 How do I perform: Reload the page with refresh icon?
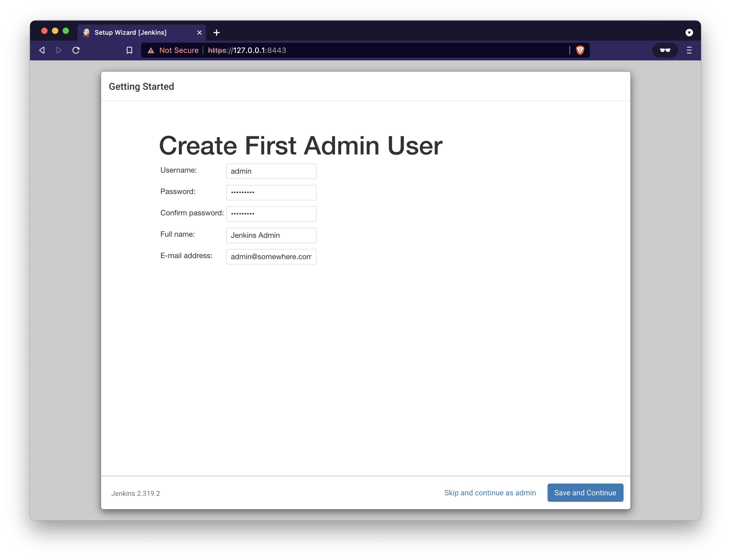(x=76, y=50)
